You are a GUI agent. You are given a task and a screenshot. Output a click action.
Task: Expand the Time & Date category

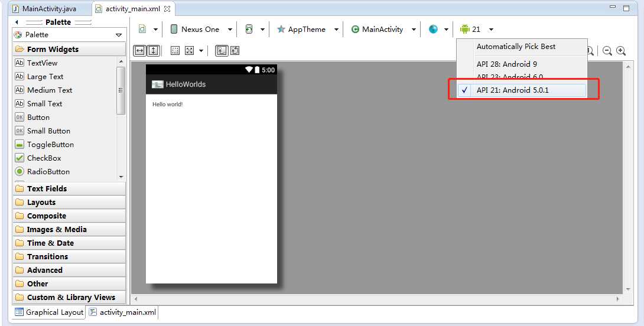pyautogui.click(x=69, y=243)
